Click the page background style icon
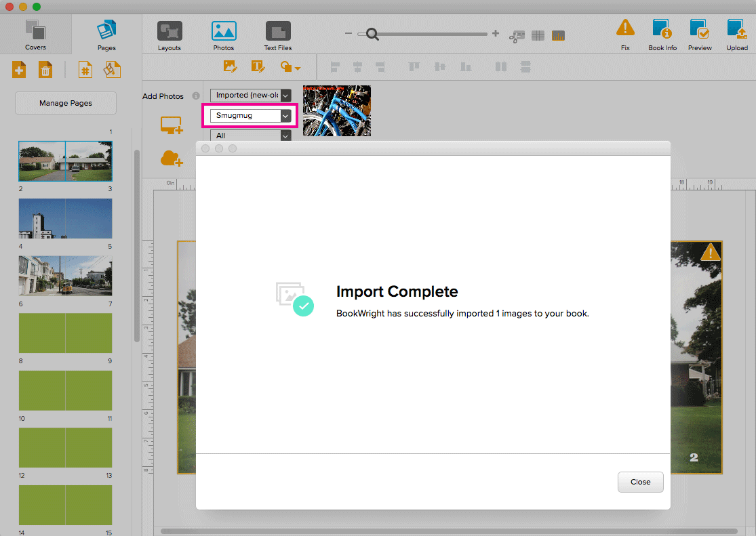 pos(112,70)
